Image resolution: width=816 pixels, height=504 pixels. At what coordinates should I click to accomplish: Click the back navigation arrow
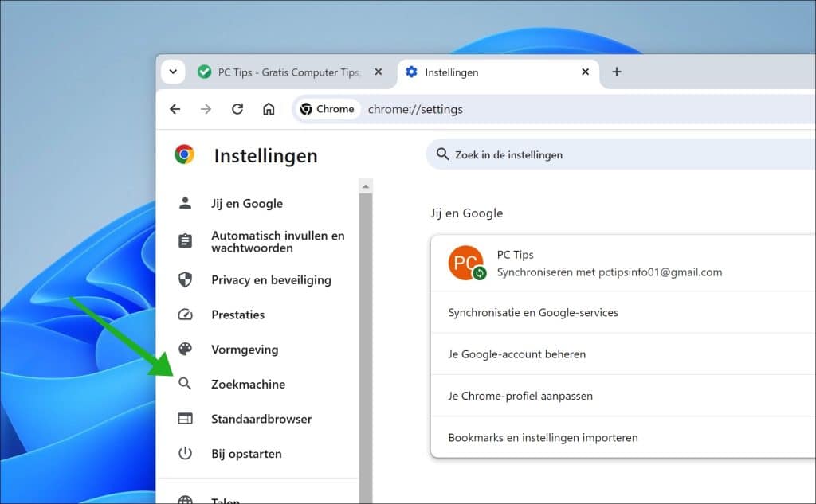pyautogui.click(x=175, y=109)
